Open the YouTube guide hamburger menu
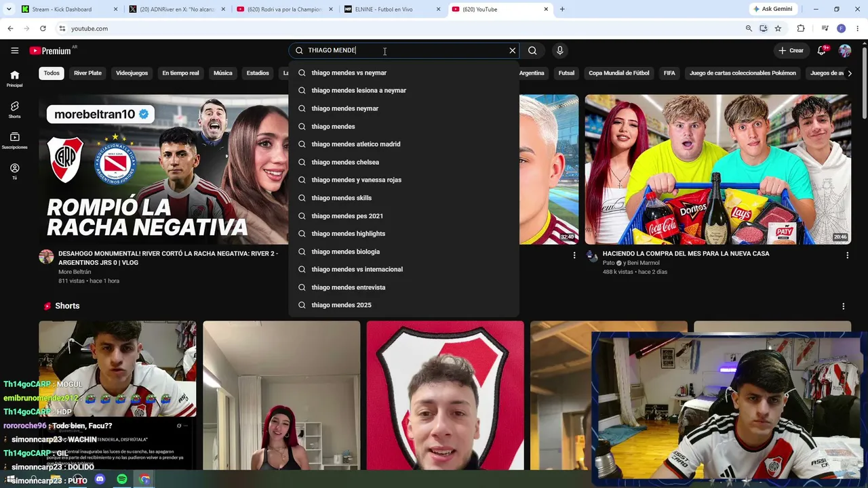Image resolution: width=868 pixels, height=488 pixels. pyautogui.click(x=14, y=51)
